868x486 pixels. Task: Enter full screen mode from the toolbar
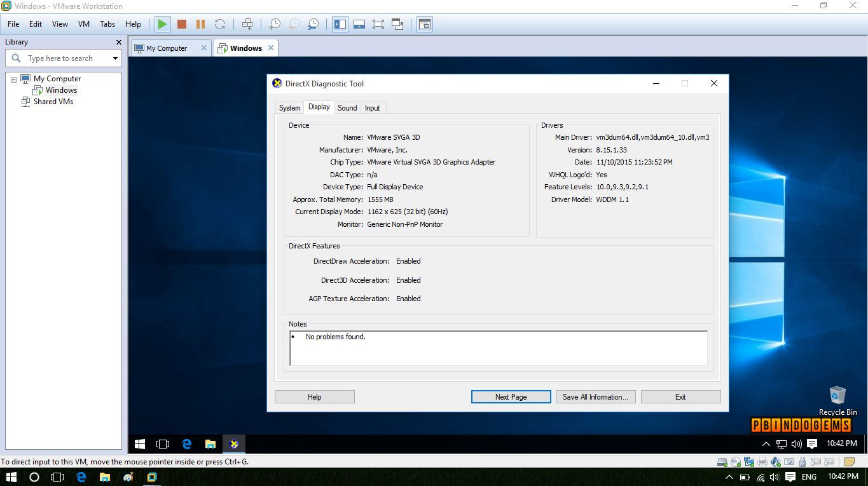(x=378, y=24)
